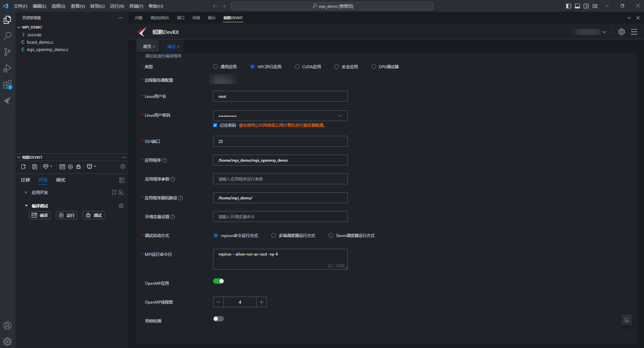644x348 pixels.
Task: Open the DevKit hamburger menu
Action: click(x=634, y=32)
